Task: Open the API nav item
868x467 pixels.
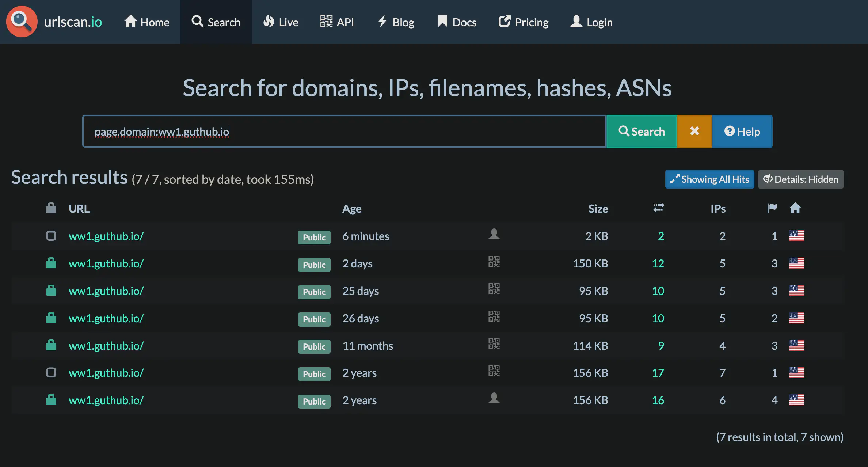Action: click(x=337, y=22)
